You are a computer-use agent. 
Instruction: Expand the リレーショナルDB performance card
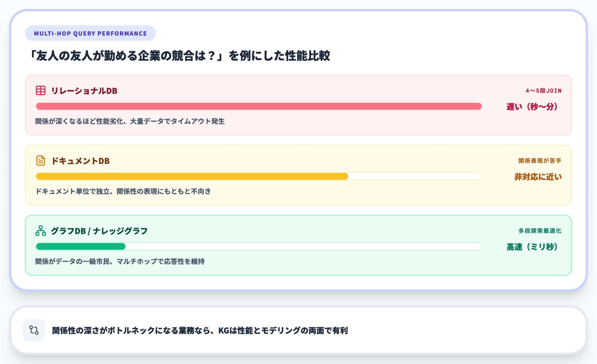[298, 105]
